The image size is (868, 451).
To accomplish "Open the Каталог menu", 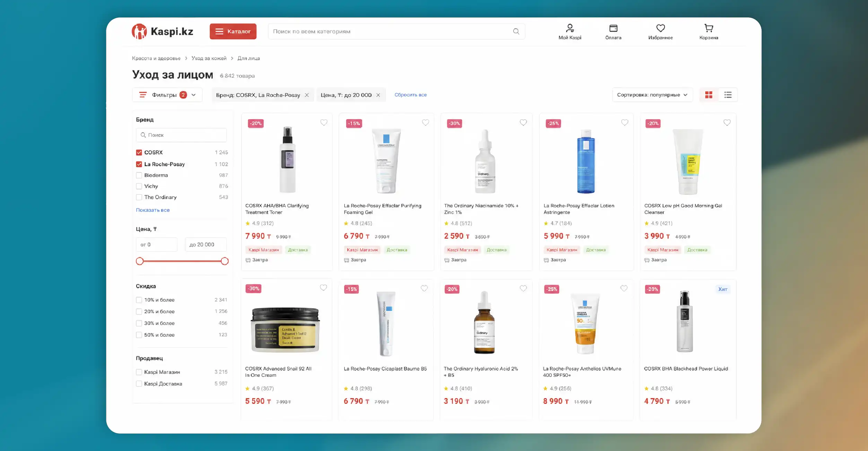I will click(233, 32).
